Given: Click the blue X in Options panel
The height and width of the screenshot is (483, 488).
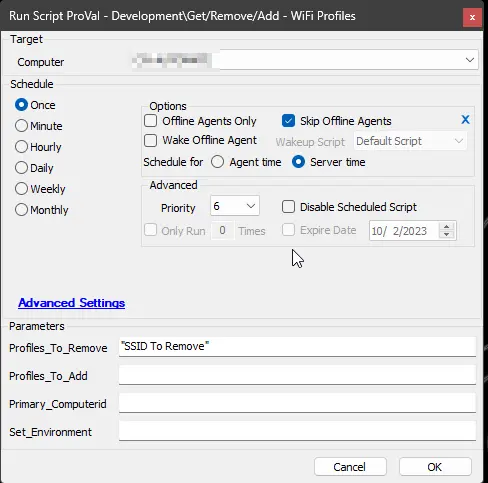Looking at the screenshot, I should tap(465, 119).
